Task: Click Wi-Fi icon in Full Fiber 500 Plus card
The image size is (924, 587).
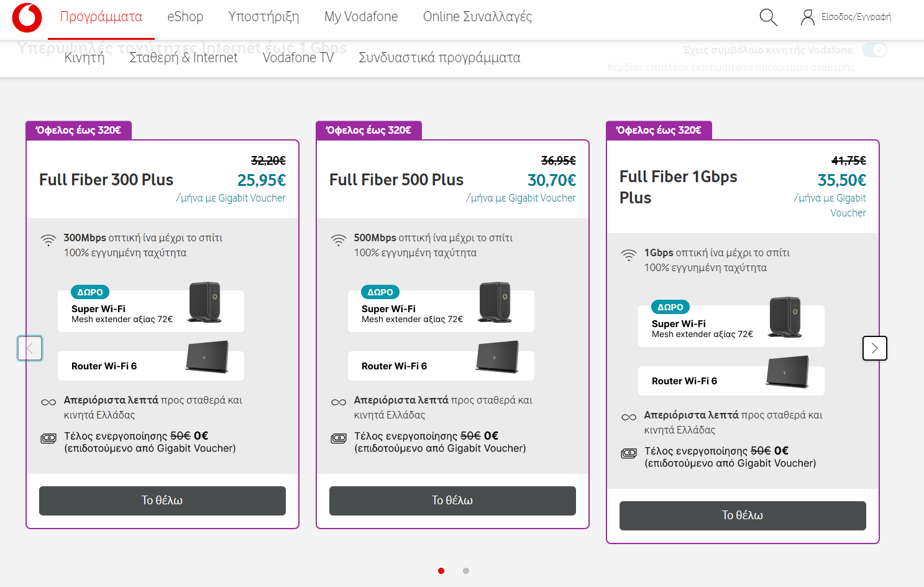Action: 339,240
